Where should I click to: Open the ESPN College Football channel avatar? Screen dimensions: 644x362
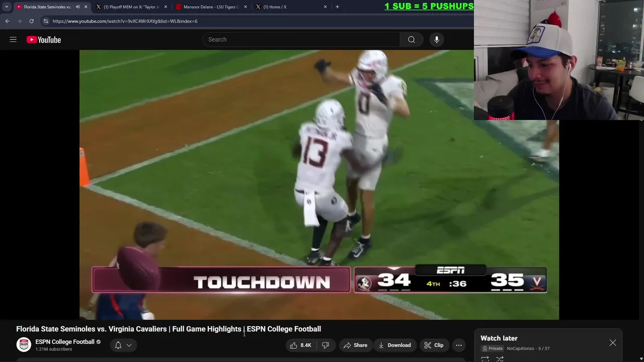coord(24,345)
